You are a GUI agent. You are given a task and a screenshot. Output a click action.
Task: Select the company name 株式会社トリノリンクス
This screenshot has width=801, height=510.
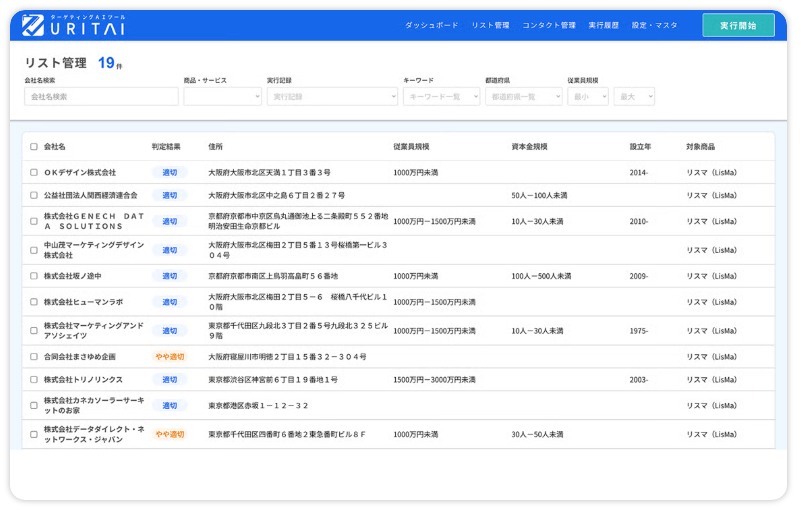(x=83, y=380)
